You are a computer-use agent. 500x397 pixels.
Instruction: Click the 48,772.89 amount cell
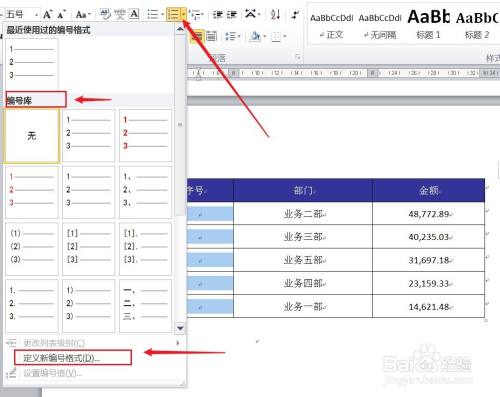pos(428,214)
